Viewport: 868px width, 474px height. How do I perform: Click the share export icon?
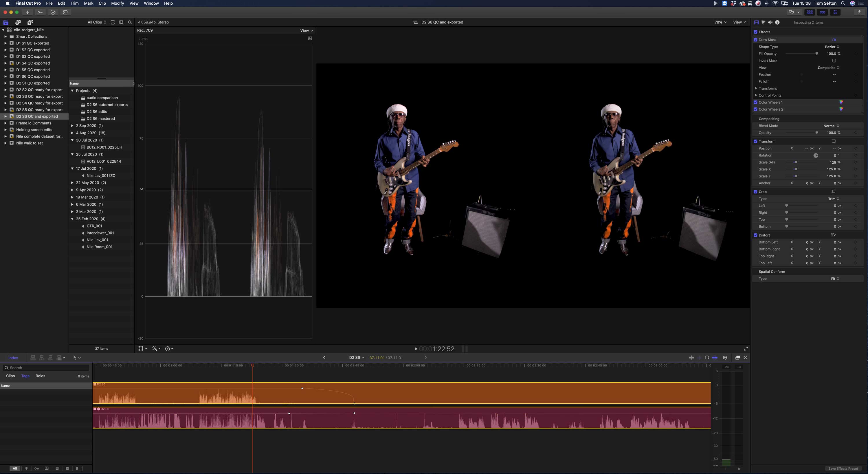[860, 12]
